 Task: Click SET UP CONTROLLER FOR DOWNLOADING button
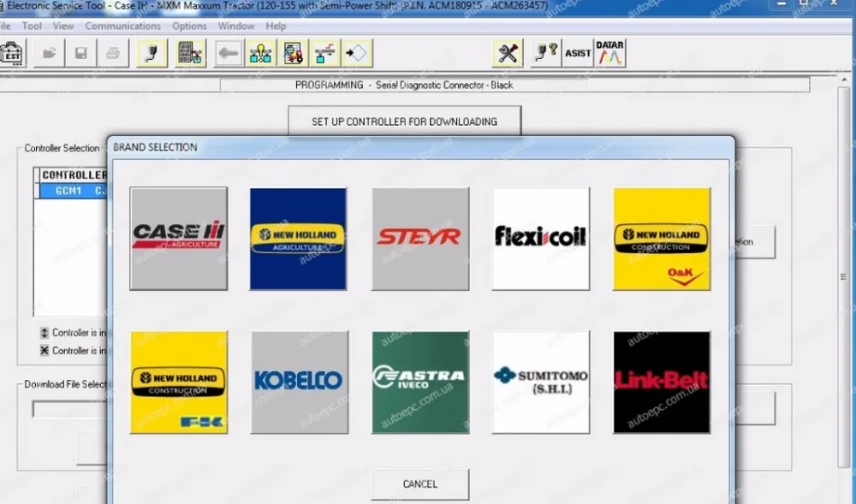tap(405, 122)
